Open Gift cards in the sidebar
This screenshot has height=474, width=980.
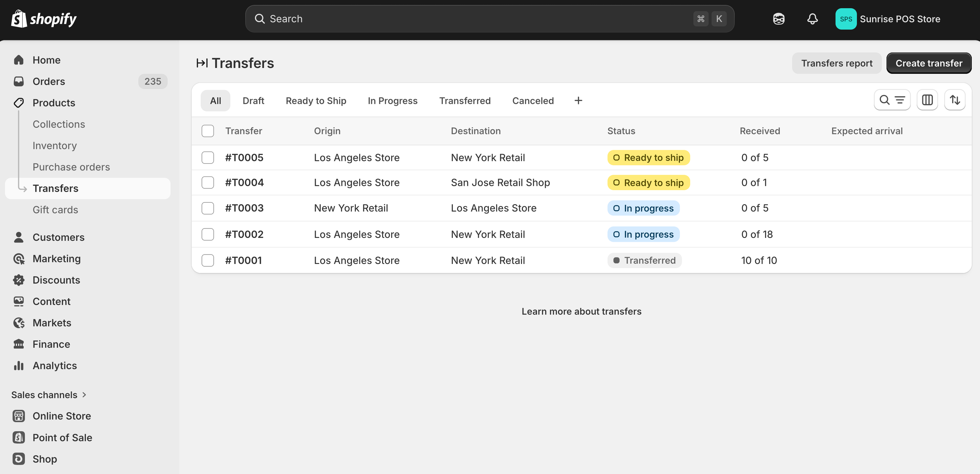point(55,210)
